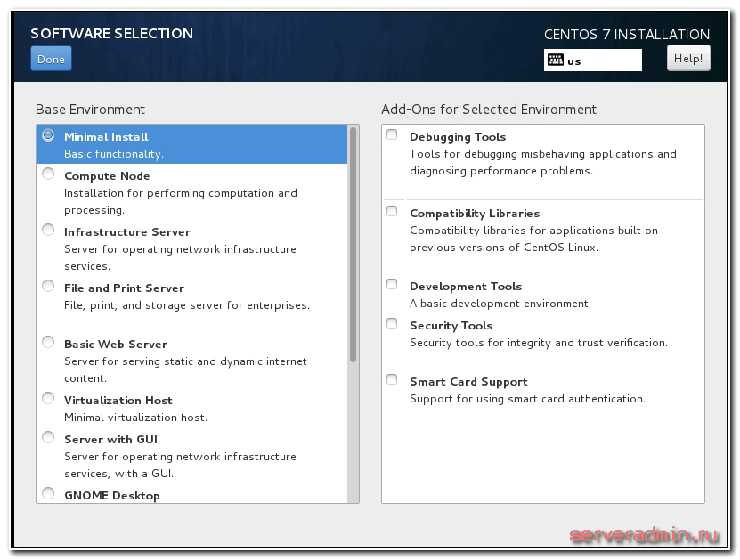The width and height of the screenshot is (740, 560).
Task: Enable Smart Card Support checkbox
Action: (x=392, y=380)
